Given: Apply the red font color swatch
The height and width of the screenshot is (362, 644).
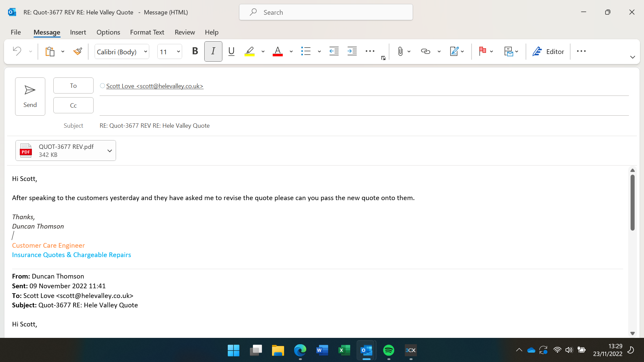Looking at the screenshot, I should tap(277, 51).
